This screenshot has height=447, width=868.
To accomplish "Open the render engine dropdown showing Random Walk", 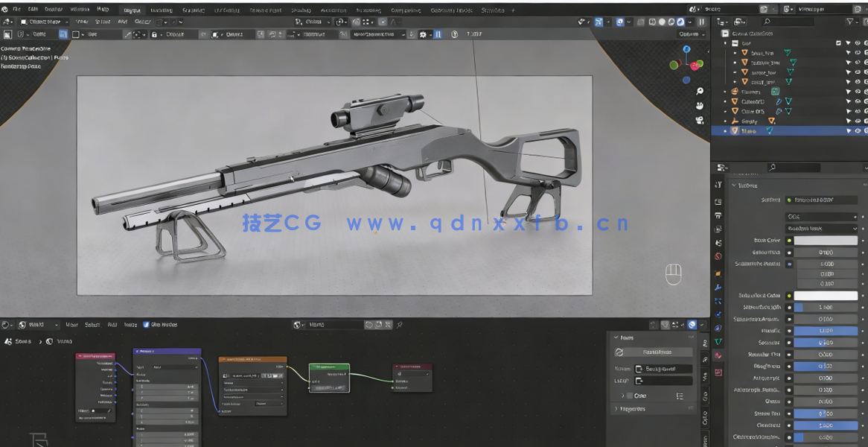I will tap(825, 229).
